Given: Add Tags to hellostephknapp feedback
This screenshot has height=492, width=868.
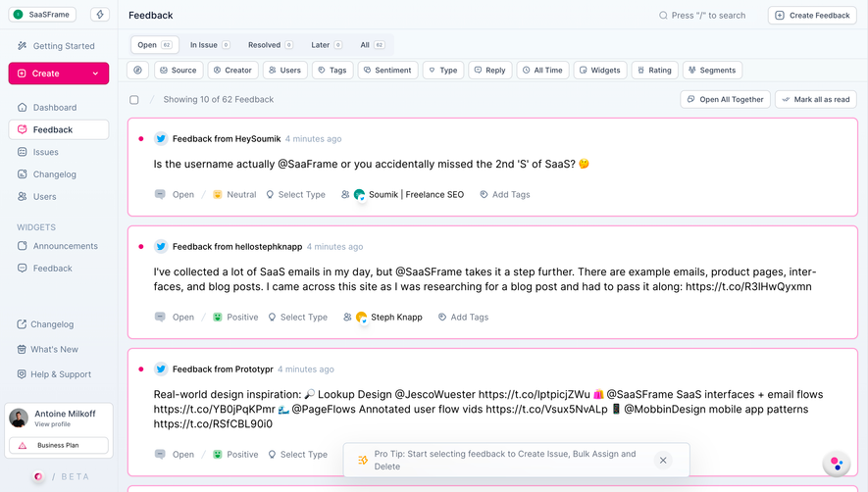Looking at the screenshot, I should click(x=463, y=318).
